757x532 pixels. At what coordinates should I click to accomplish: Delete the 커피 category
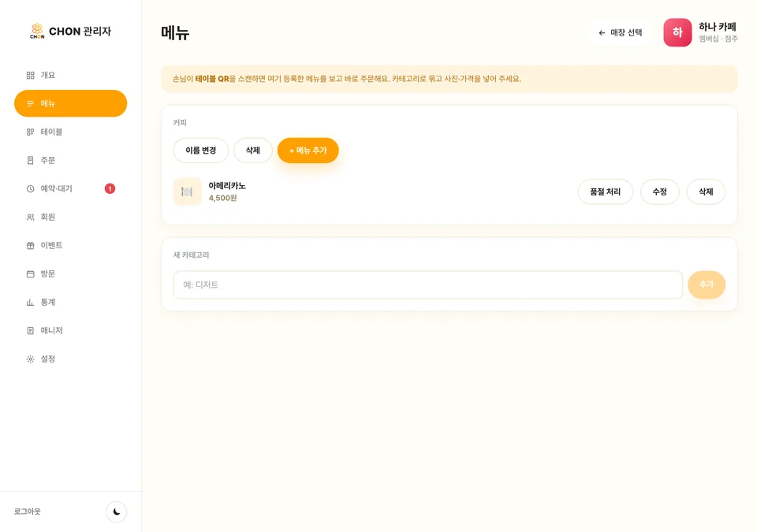click(x=253, y=151)
